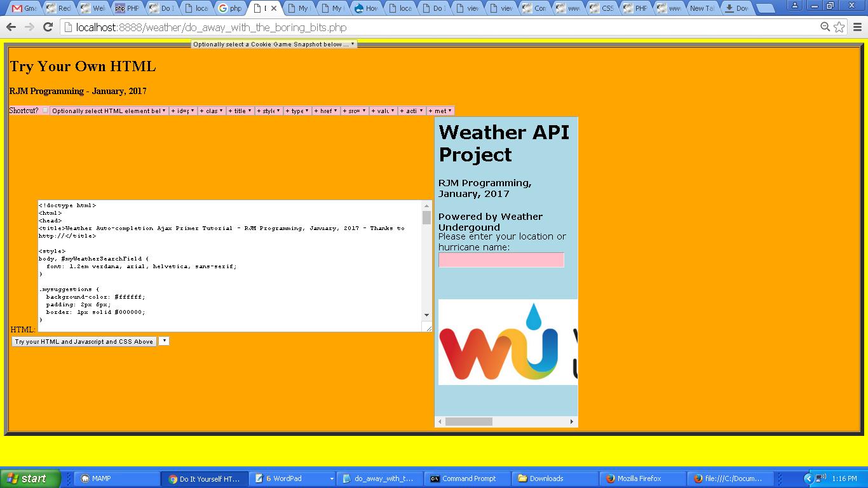868x488 pixels.
Task: Switch to Mozilla Firefox taskbar window
Action: point(644,478)
